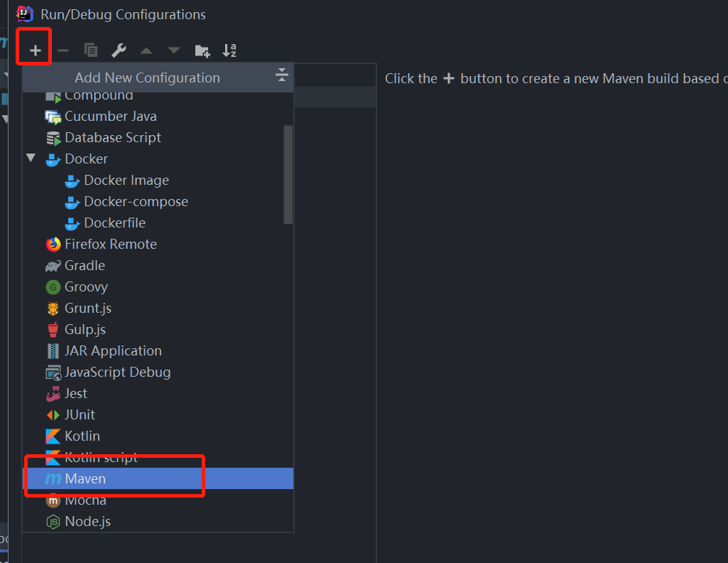Click the Docker Image whale icon
728x563 pixels.
(72, 181)
